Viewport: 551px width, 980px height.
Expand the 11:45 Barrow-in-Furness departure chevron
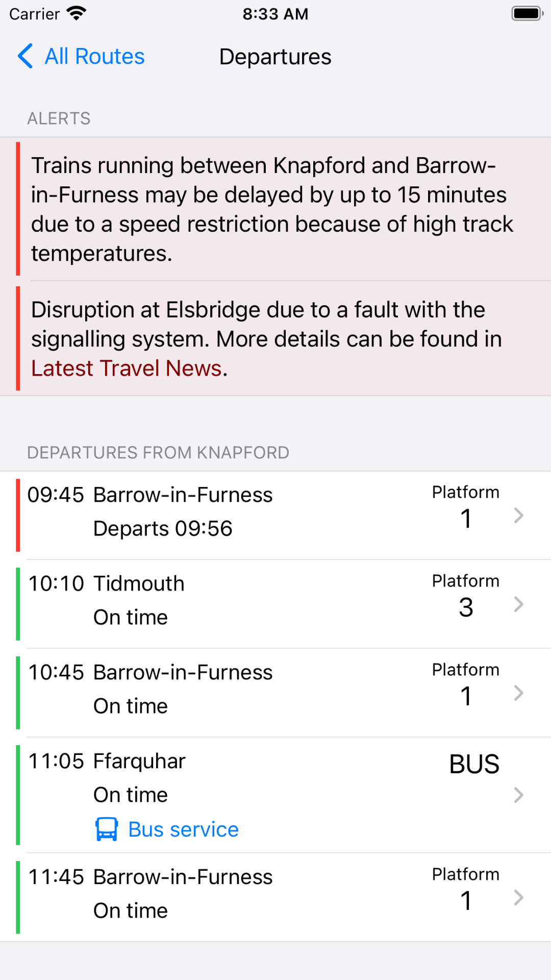(x=518, y=897)
